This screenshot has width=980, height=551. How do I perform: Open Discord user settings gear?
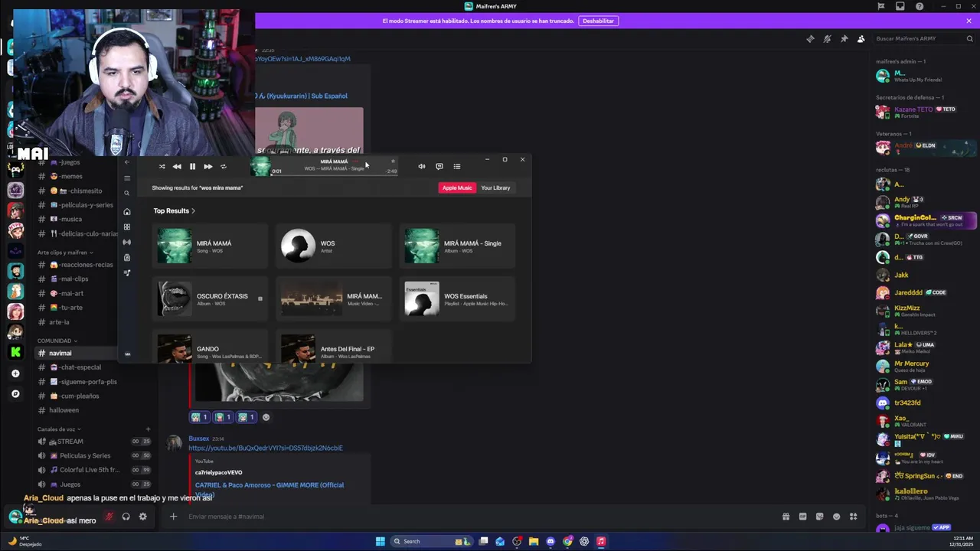(142, 517)
